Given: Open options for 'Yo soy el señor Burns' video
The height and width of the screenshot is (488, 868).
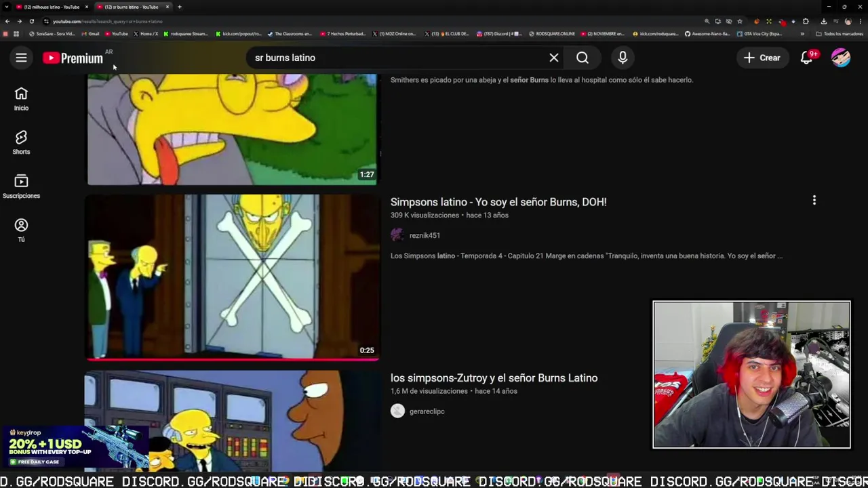Looking at the screenshot, I should [814, 201].
